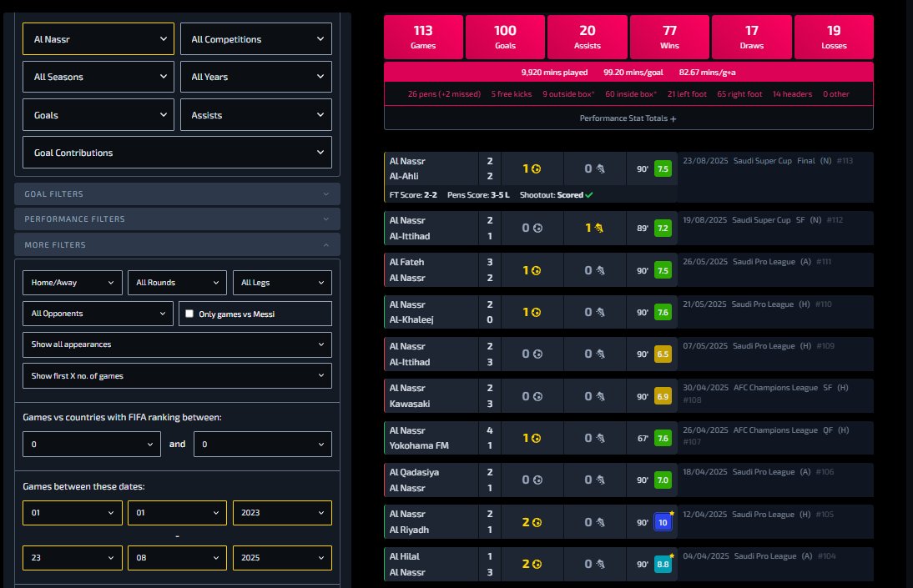Image resolution: width=913 pixels, height=588 pixels.
Task: Open the Goal Contributions dropdown
Action: [177, 153]
